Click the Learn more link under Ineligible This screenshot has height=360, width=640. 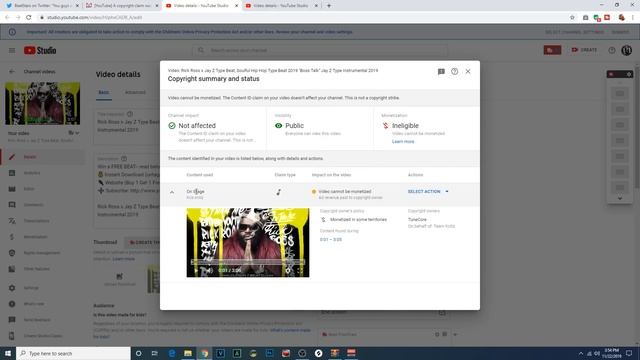pos(403,142)
